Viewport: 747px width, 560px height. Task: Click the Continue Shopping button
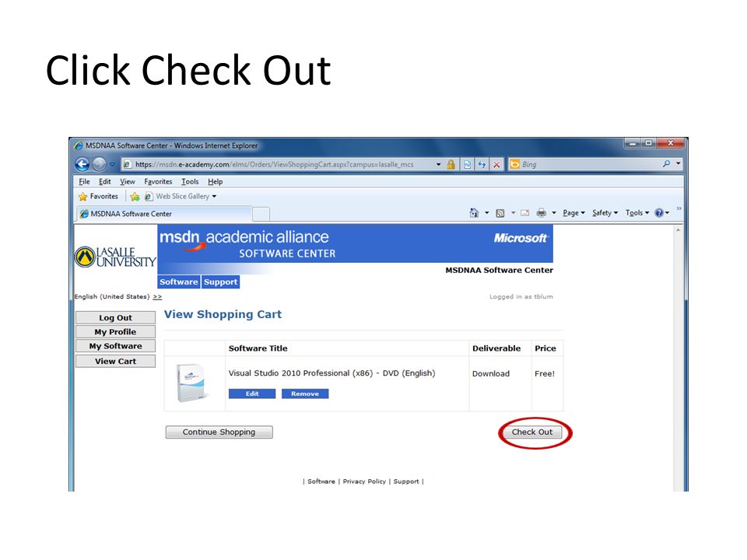tap(219, 432)
